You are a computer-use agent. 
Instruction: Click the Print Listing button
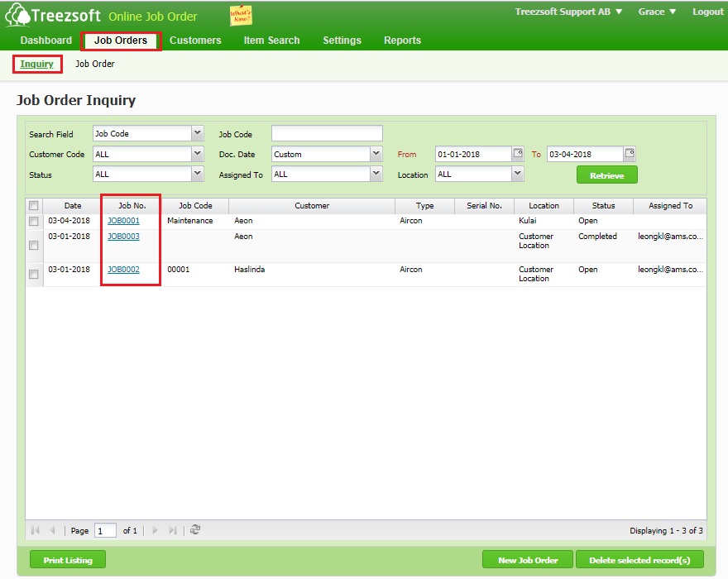point(68,560)
